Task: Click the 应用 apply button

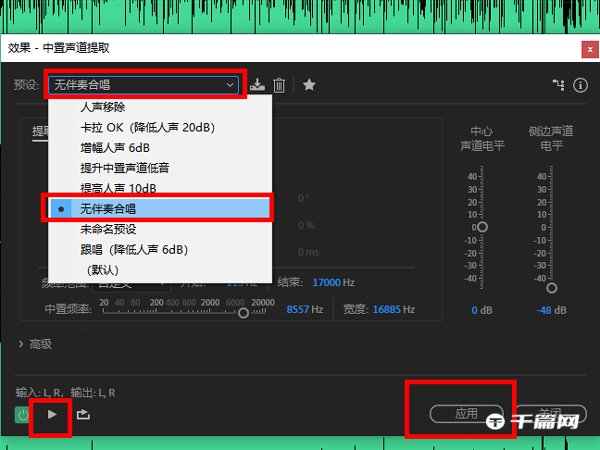Action: 466,414
